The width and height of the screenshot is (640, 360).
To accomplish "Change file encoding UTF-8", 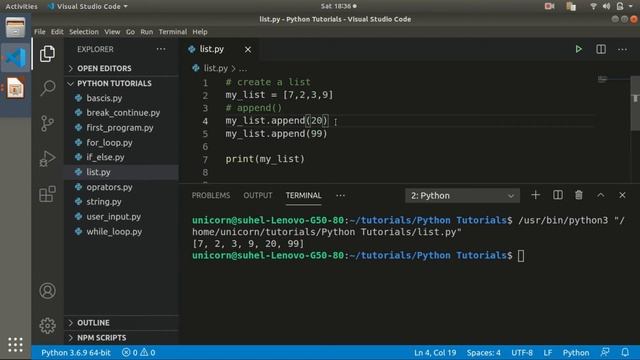I will point(522,352).
